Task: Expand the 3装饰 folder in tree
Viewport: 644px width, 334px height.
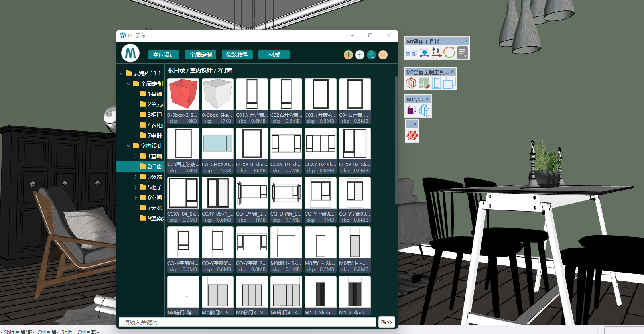Action: point(136,177)
